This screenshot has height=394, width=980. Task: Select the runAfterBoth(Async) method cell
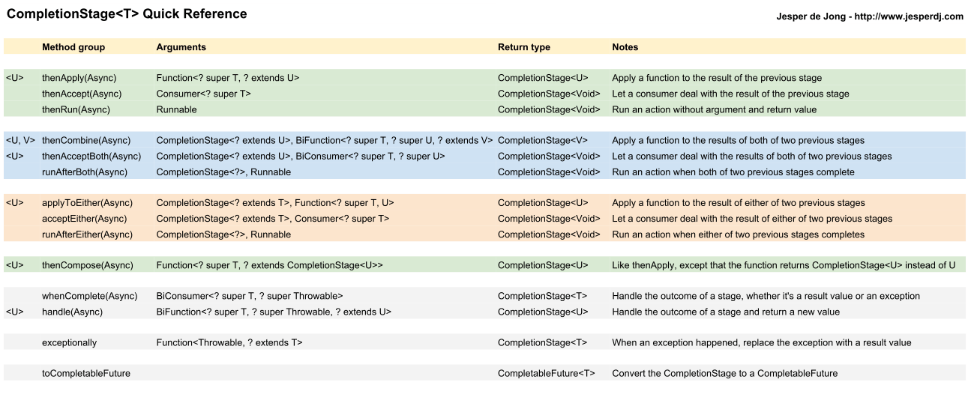point(84,172)
